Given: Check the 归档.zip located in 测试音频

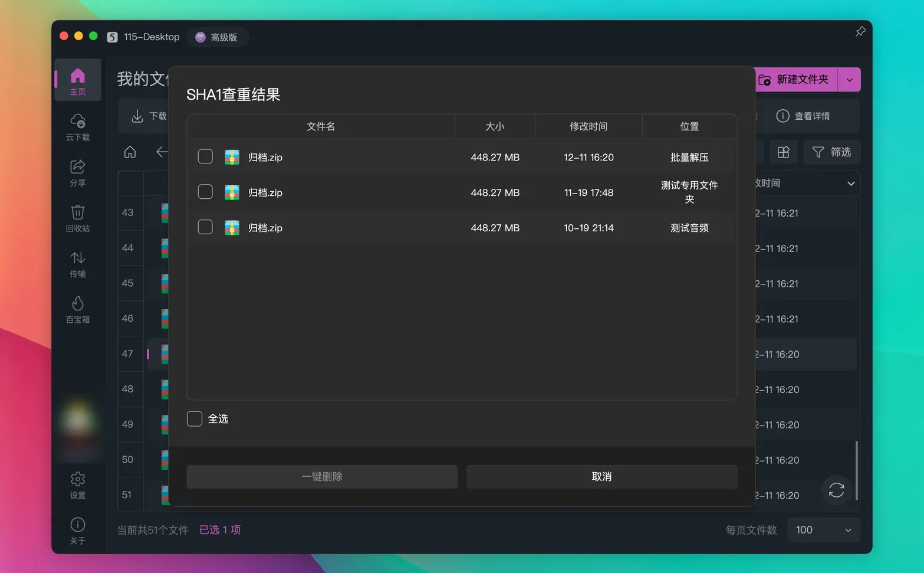Looking at the screenshot, I should [205, 227].
